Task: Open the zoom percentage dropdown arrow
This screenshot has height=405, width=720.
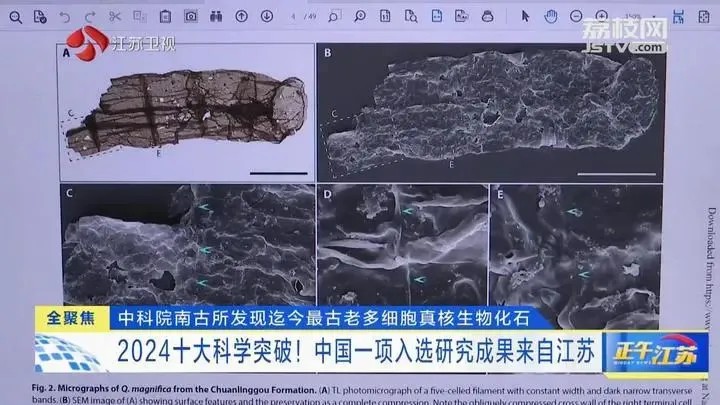Action: coord(662,16)
